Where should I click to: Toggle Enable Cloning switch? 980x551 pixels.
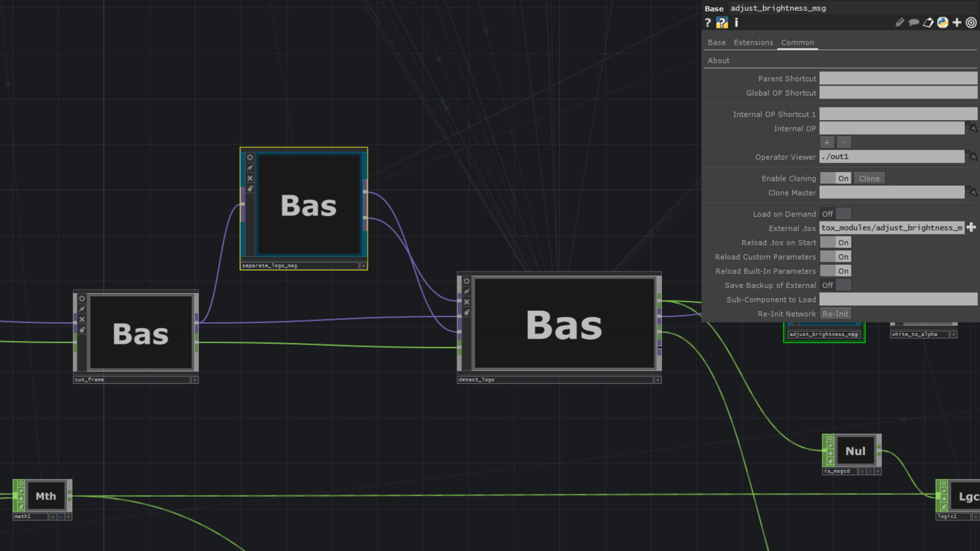tap(835, 178)
